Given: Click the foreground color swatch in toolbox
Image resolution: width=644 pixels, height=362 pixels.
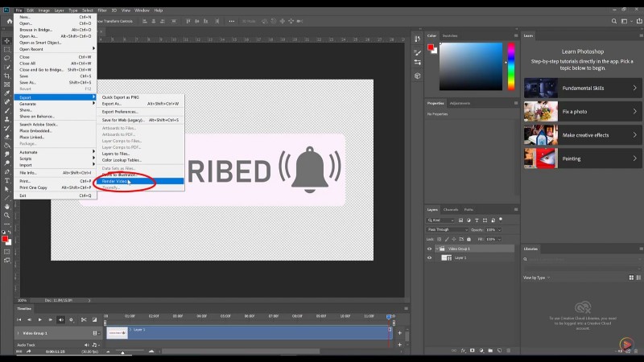Looking at the screenshot, I should coord(5,239).
